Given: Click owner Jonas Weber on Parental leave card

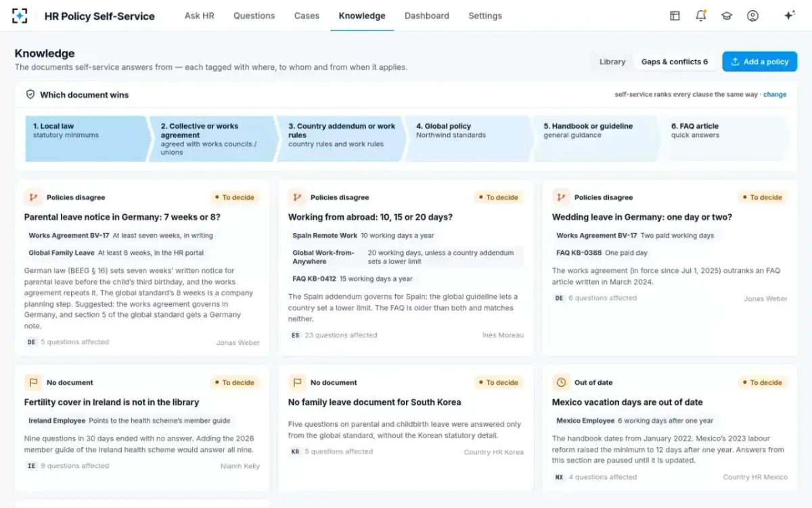Looking at the screenshot, I should pos(238,343).
